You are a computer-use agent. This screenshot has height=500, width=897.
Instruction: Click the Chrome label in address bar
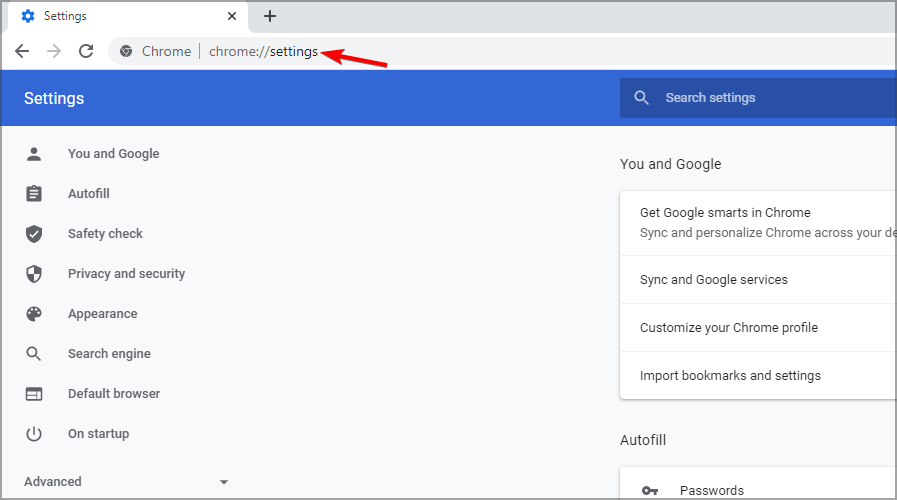[166, 51]
